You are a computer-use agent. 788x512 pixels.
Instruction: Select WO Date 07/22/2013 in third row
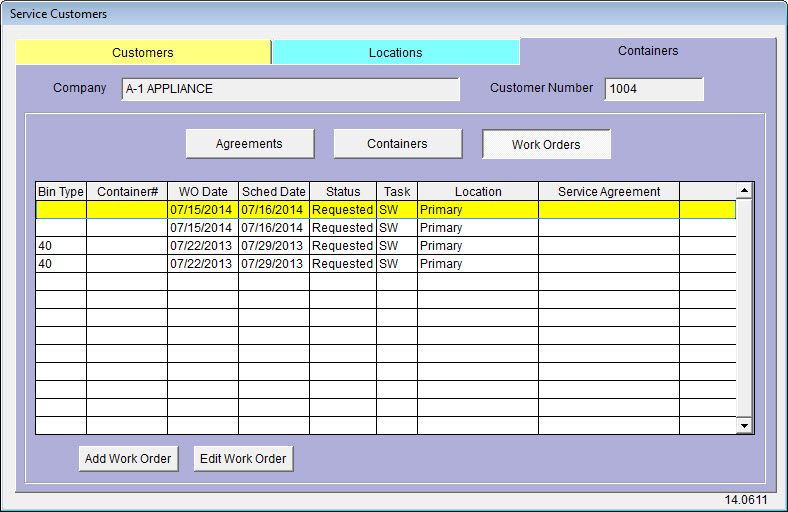(201, 246)
